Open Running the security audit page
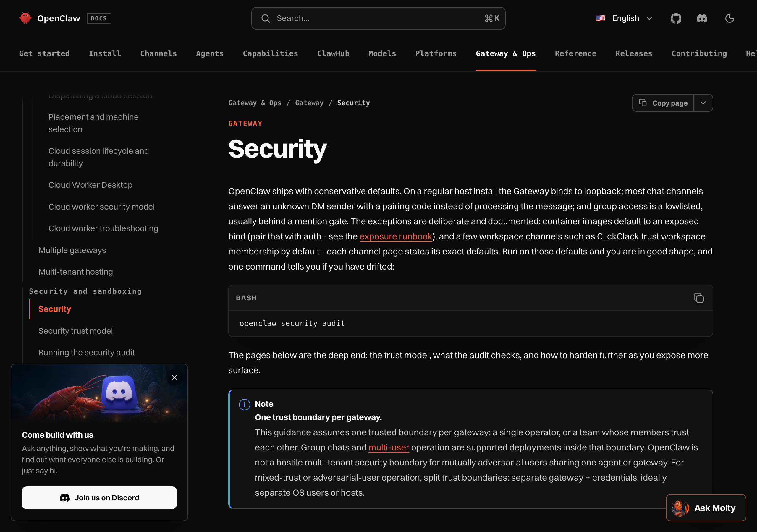The width and height of the screenshot is (757, 532). (x=86, y=352)
